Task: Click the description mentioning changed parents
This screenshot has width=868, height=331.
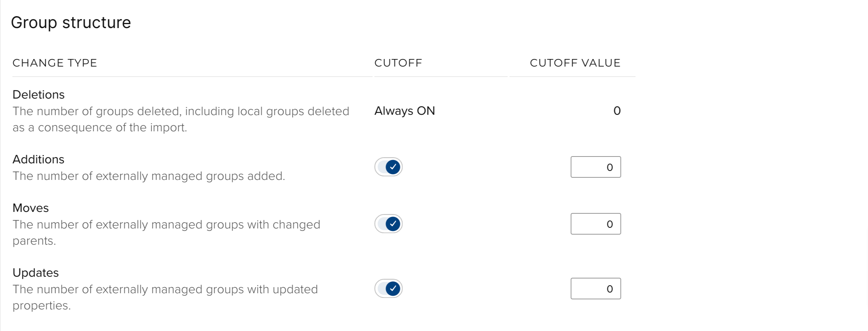Action: point(166,232)
